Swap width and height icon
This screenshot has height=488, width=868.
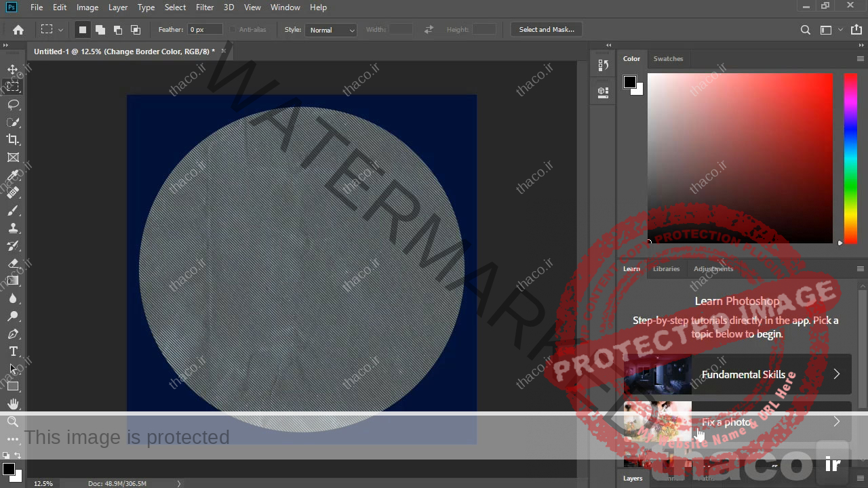(429, 30)
